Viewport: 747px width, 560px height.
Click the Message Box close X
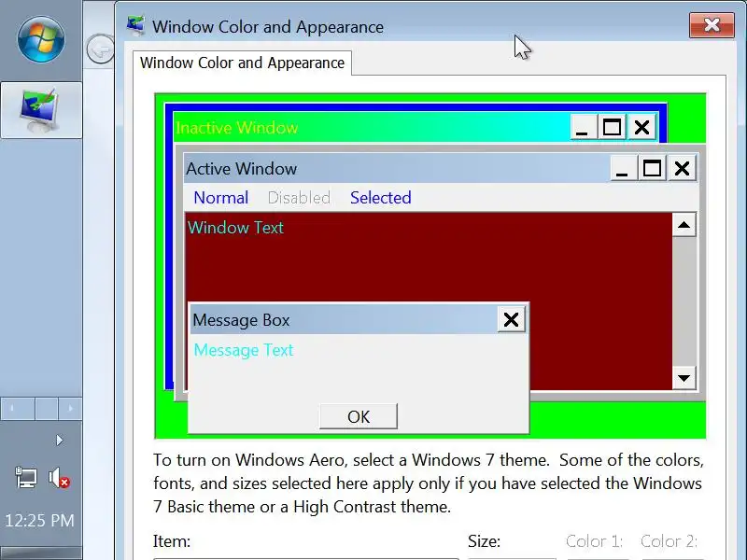(x=511, y=319)
